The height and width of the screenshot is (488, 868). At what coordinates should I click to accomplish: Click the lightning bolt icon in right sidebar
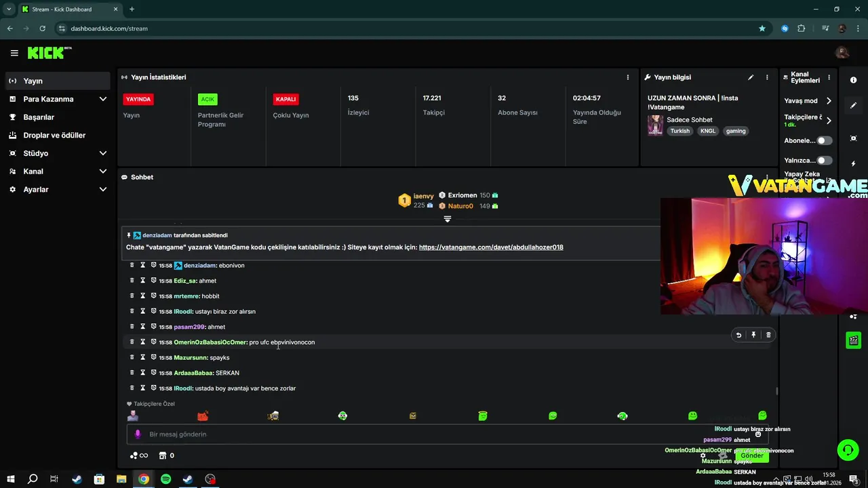[x=853, y=164]
